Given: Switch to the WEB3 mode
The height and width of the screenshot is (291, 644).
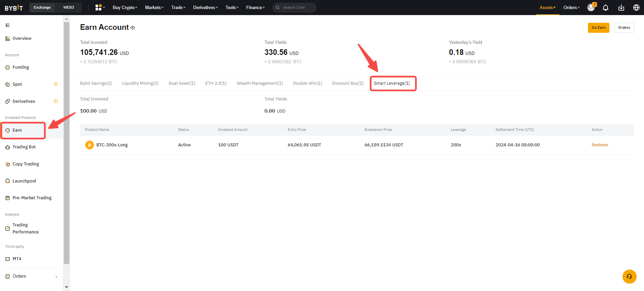Looking at the screenshot, I should click(68, 7).
